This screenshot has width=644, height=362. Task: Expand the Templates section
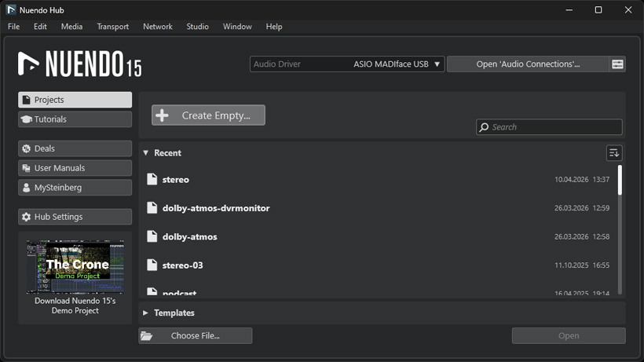coord(146,313)
